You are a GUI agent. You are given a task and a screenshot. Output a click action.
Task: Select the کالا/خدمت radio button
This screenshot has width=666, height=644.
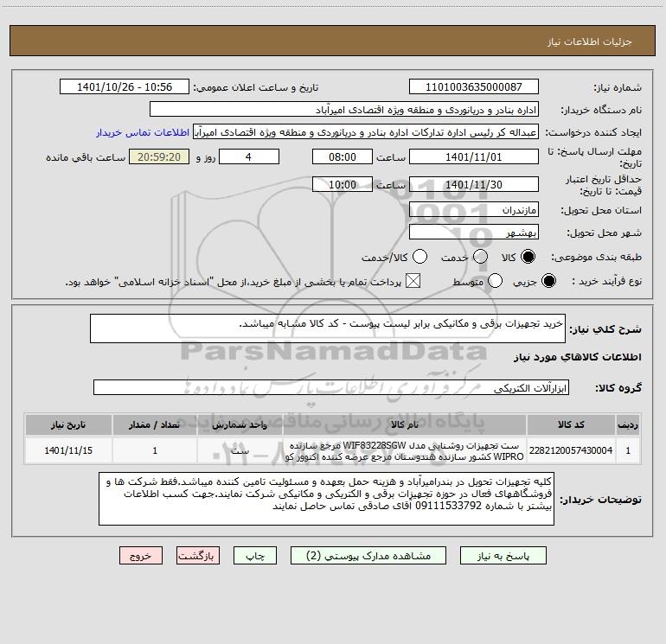pos(419,257)
